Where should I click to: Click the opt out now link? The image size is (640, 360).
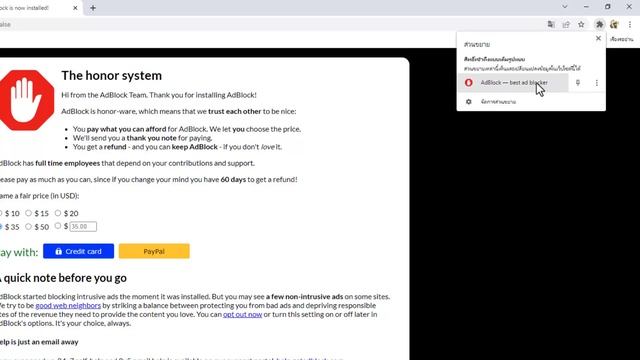[242, 314]
